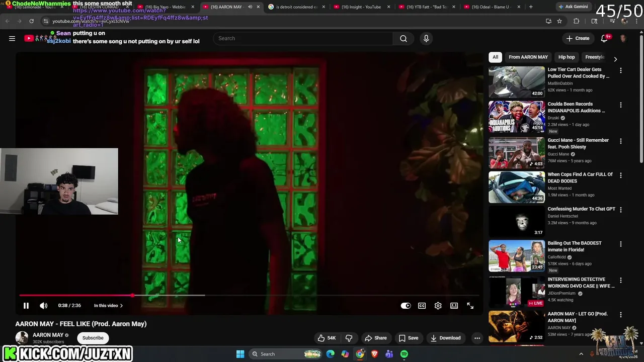Start voice search with the microphone
Screen dimensions: 644x362
(426, 38)
